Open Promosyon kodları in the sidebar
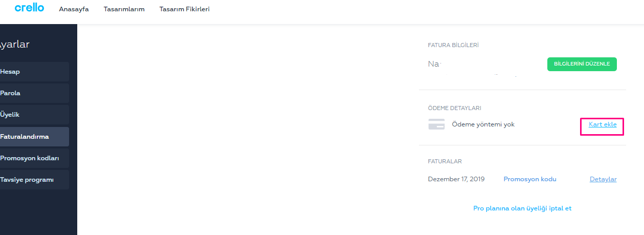Viewport: 644px width, 235px height. point(34,158)
